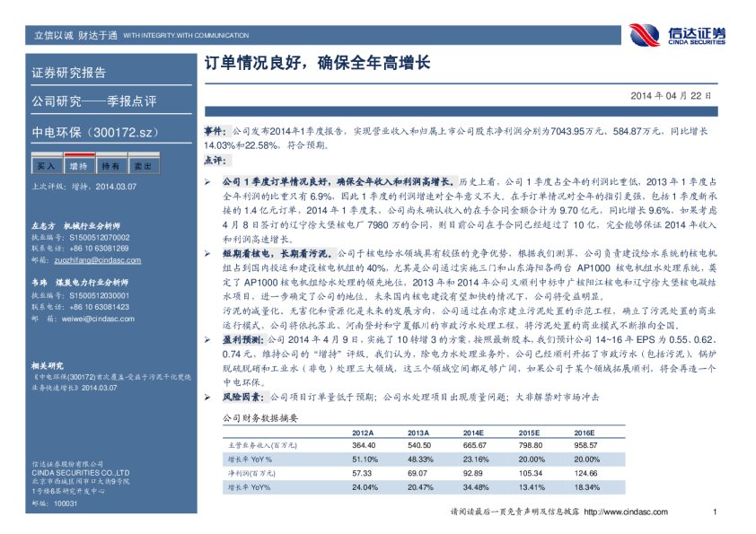Click the 公司研究——季报点评 sidebar heading
The height and width of the screenshot is (534, 756).
[93, 101]
